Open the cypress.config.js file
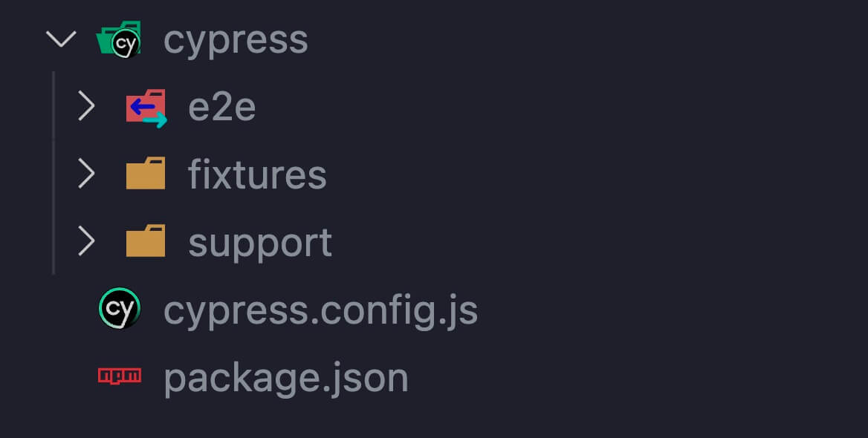 pos(320,310)
